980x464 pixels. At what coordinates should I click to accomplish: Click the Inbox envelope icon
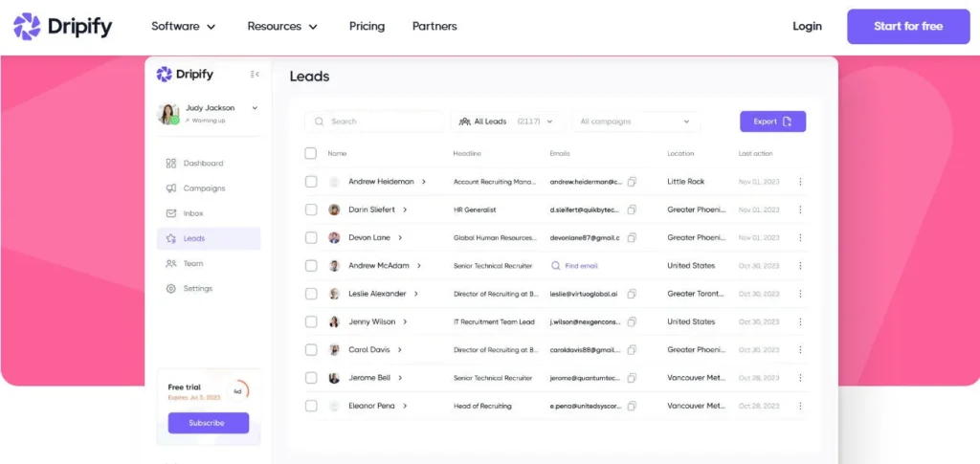[170, 213]
